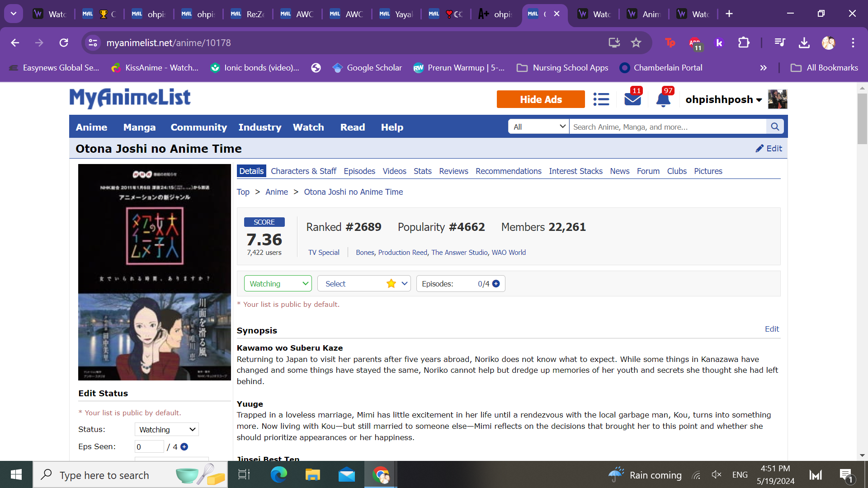Switch to Characters & Staff tab
Image resolution: width=868 pixels, height=488 pixels.
(303, 171)
